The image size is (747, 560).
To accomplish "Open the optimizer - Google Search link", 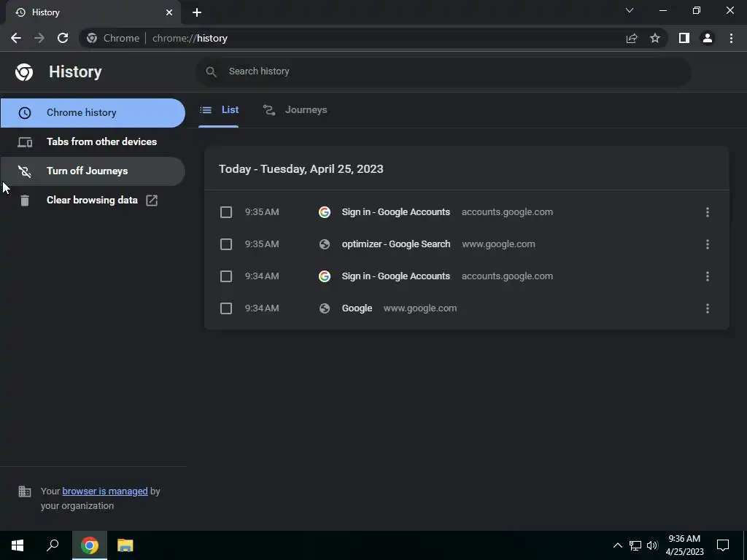I will click(x=396, y=244).
